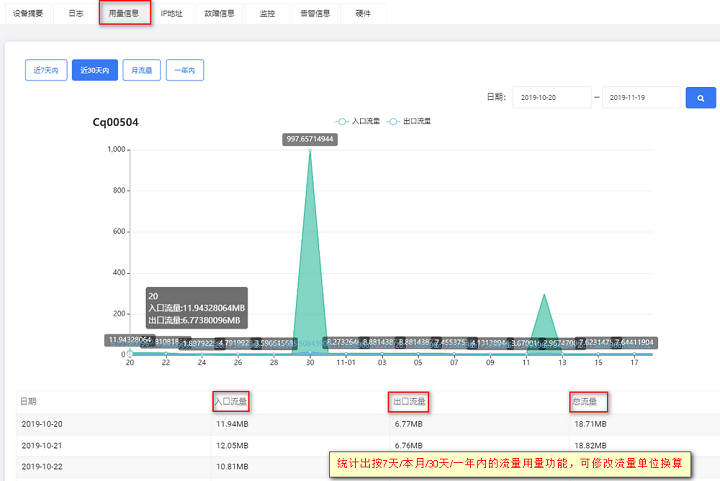Image resolution: width=720 pixels, height=481 pixels.
Task: Toggle the 入口流量 legend series
Action: coord(357,121)
